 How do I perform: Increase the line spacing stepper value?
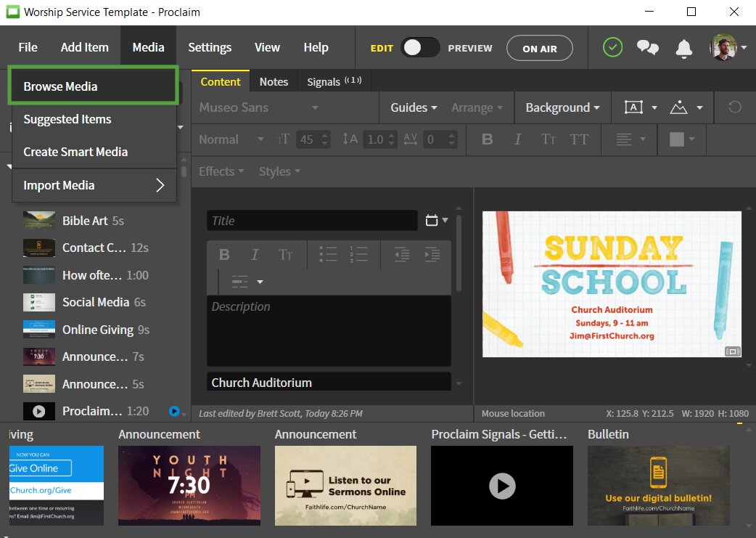click(391, 136)
